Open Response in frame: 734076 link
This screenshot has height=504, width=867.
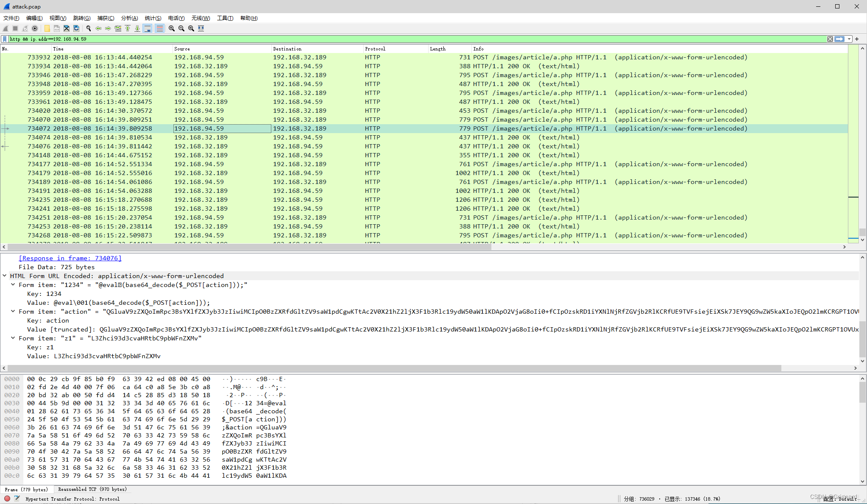click(70, 258)
